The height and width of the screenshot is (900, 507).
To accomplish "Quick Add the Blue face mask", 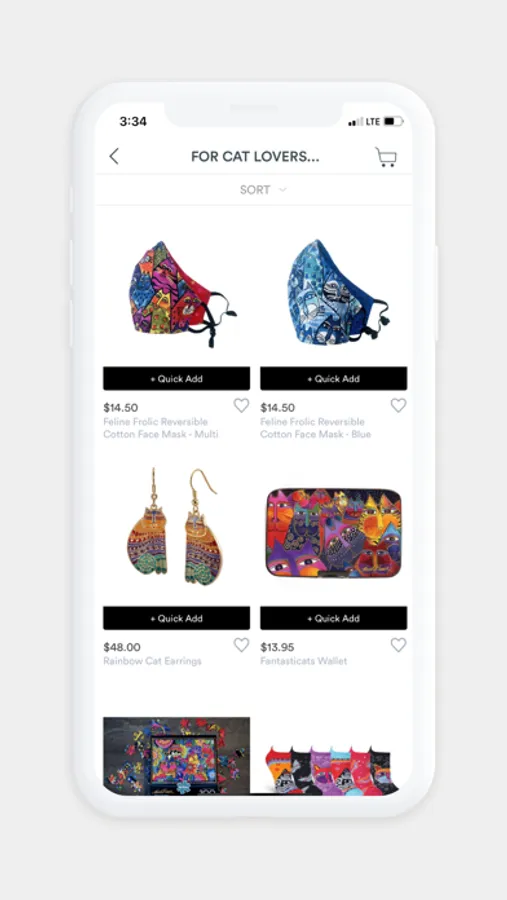I will (334, 379).
